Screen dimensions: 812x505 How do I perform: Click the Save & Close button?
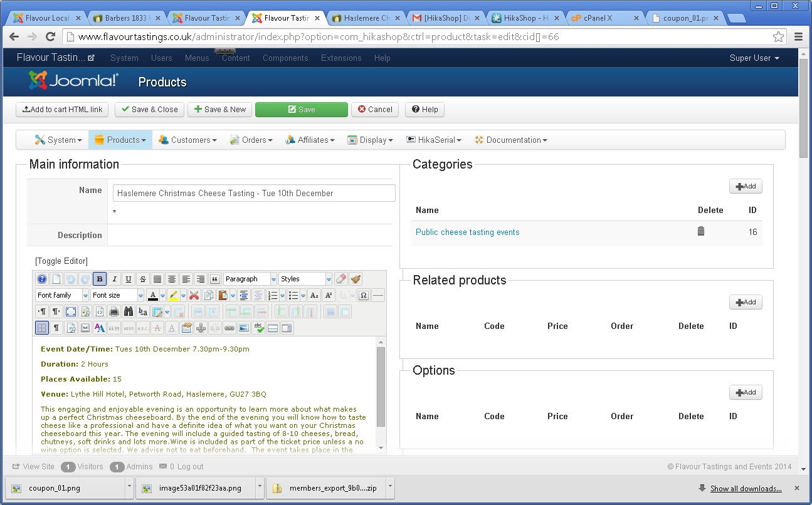[x=150, y=110]
